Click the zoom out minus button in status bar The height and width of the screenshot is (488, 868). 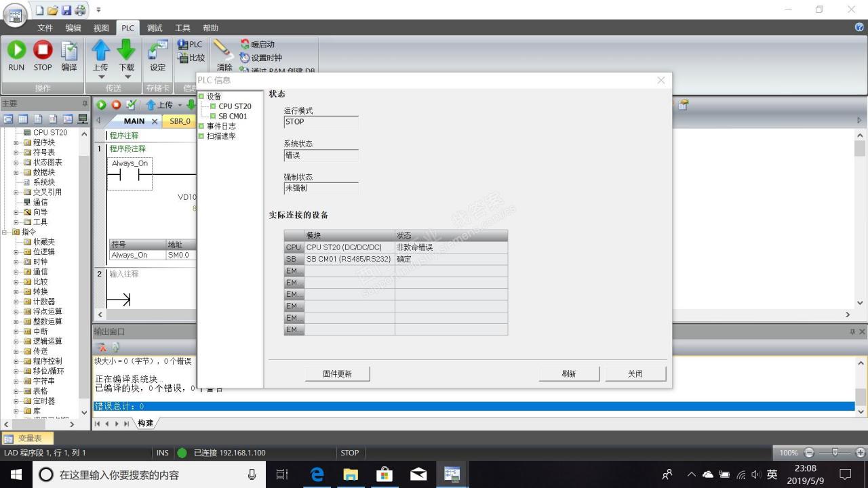[x=809, y=453]
